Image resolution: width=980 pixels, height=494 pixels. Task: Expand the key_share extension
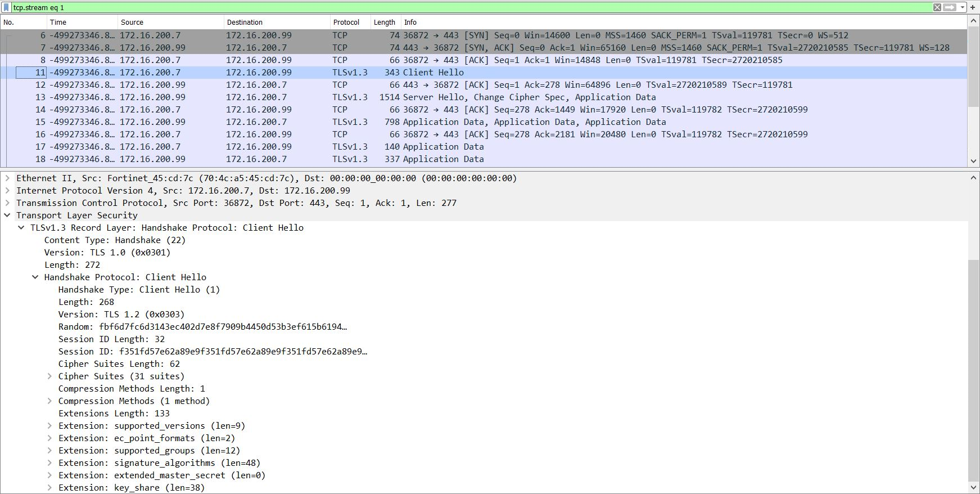(x=49, y=488)
